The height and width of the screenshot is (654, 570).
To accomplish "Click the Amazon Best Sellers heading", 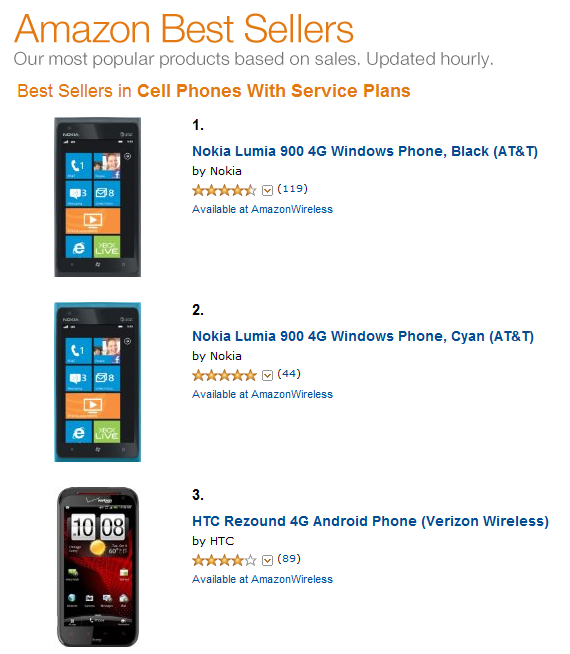I will 184,29.
